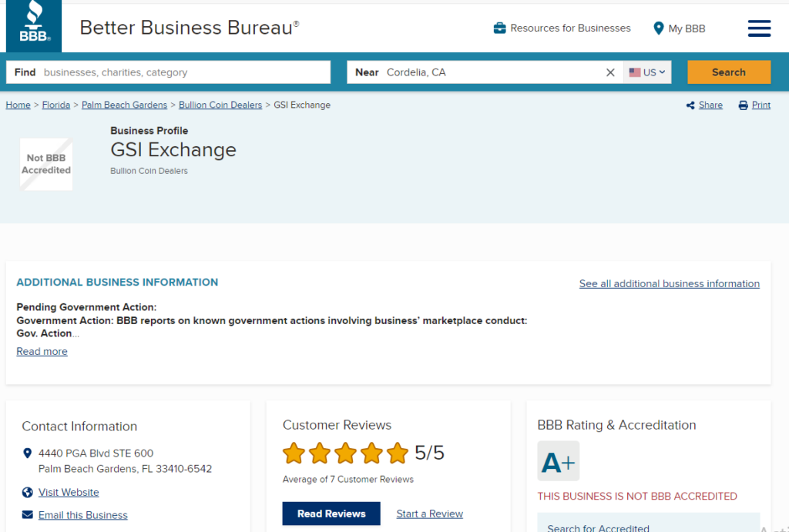The image size is (789, 532).
Task: Open See all additional business information
Action: [x=670, y=283]
